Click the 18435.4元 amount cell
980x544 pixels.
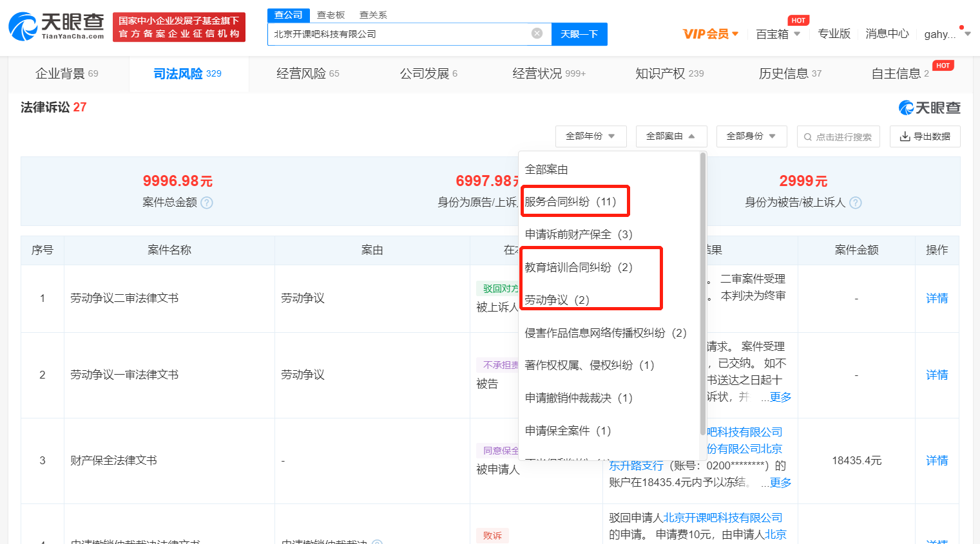tap(856, 460)
